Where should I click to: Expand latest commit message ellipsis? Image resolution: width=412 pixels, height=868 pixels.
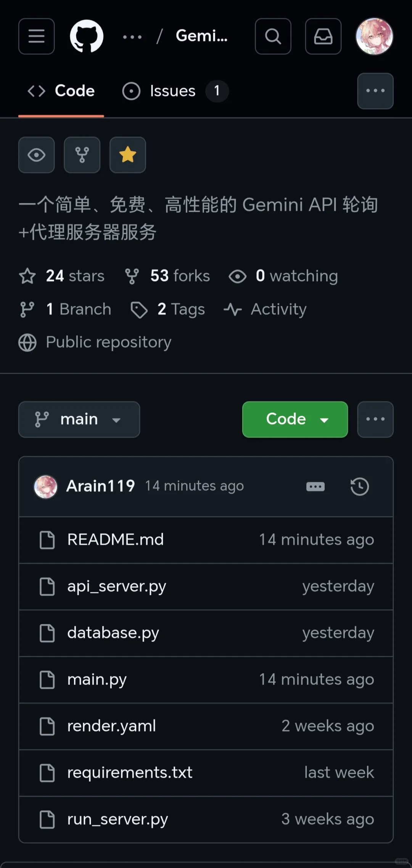[315, 487]
